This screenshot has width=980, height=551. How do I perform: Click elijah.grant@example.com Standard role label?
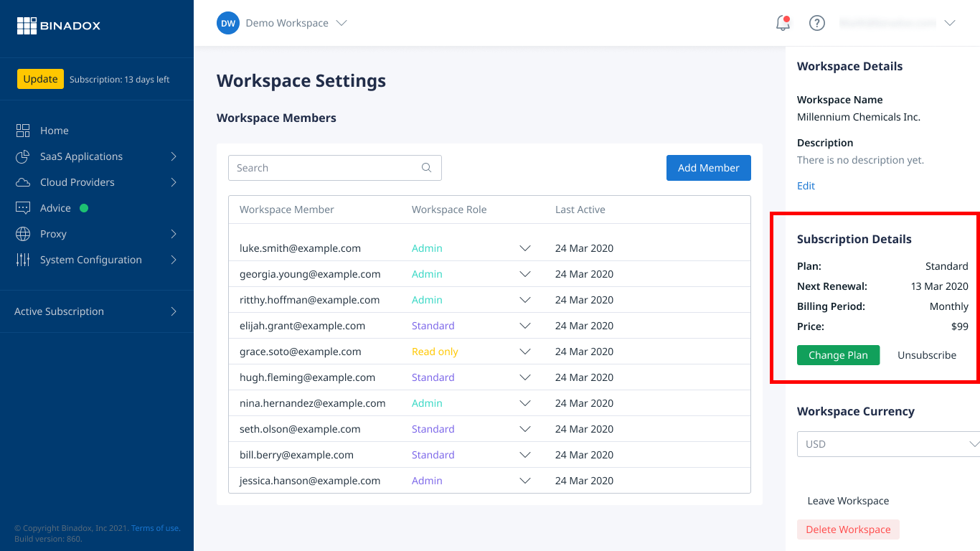click(x=433, y=326)
